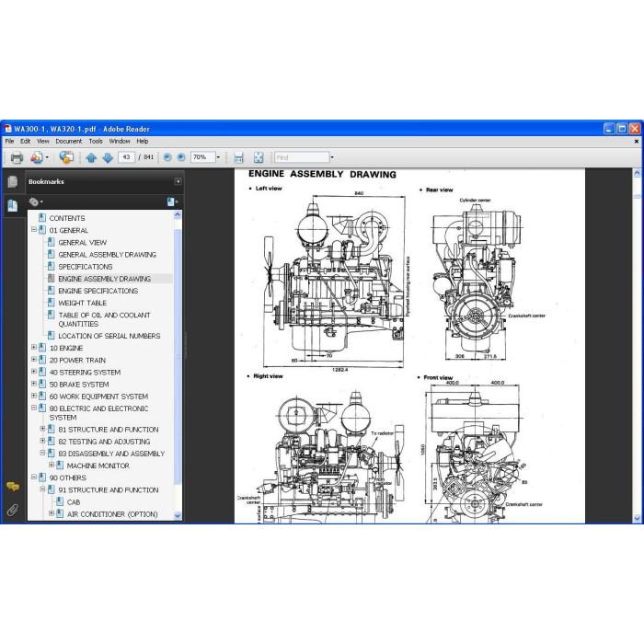Open the Find options dropdown arrow
Viewport: 644px width, 644px height.
tap(332, 157)
